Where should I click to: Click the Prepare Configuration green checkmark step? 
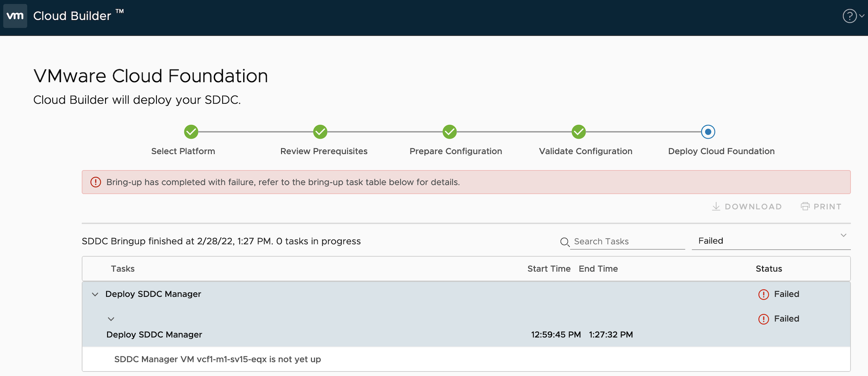coord(449,132)
